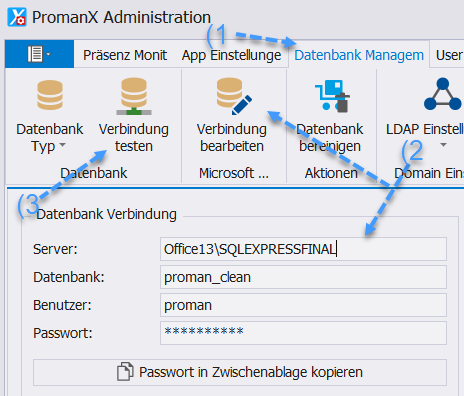Click the Verbindung testen icon
Image resolution: width=464 pixels, height=396 pixels.
[x=134, y=96]
